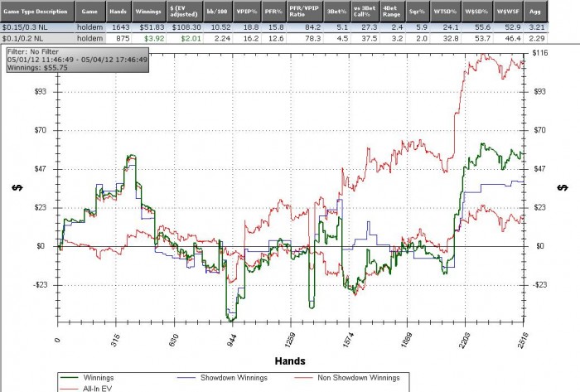Image resolution: width=580 pixels, height=392 pixels.
Task: Click the 5.1 3Bet value
Action: point(342,27)
